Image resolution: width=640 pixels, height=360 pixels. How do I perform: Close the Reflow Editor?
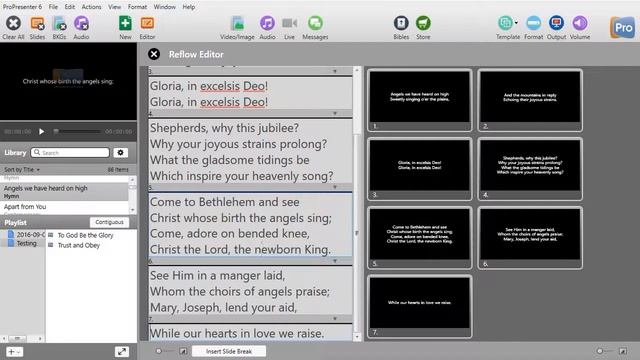(154, 54)
